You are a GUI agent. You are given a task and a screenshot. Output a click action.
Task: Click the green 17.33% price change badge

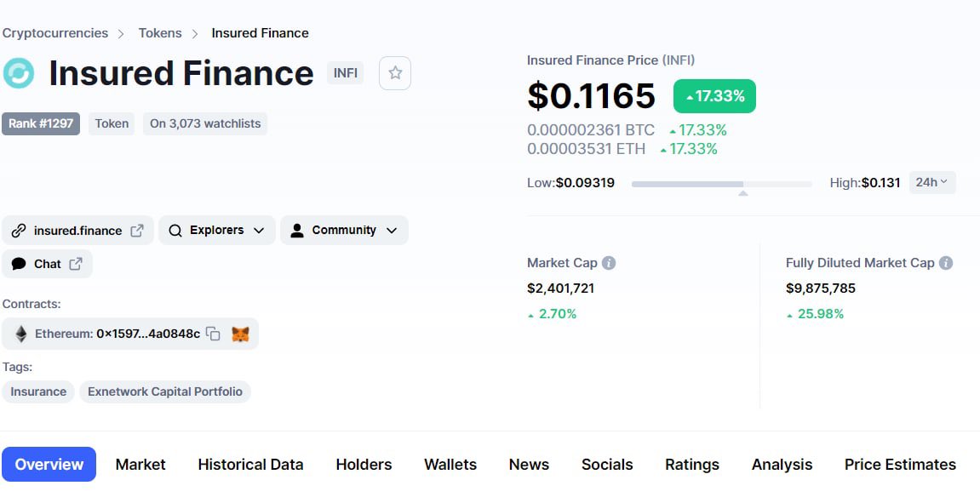714,96
